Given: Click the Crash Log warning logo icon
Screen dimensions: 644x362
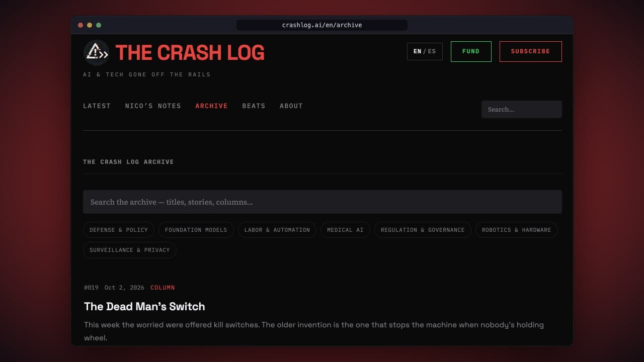Looking at the screenshot, I should point(96,52).
